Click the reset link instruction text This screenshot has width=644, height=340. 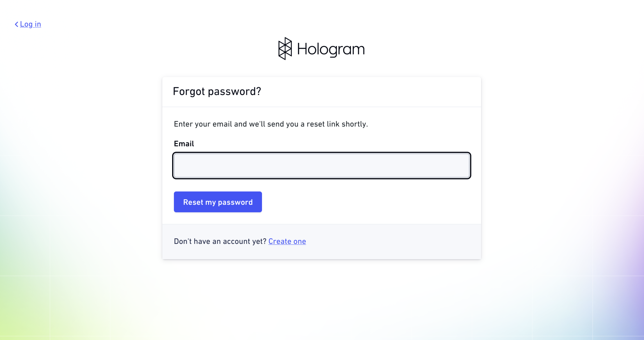click(271, 124)
